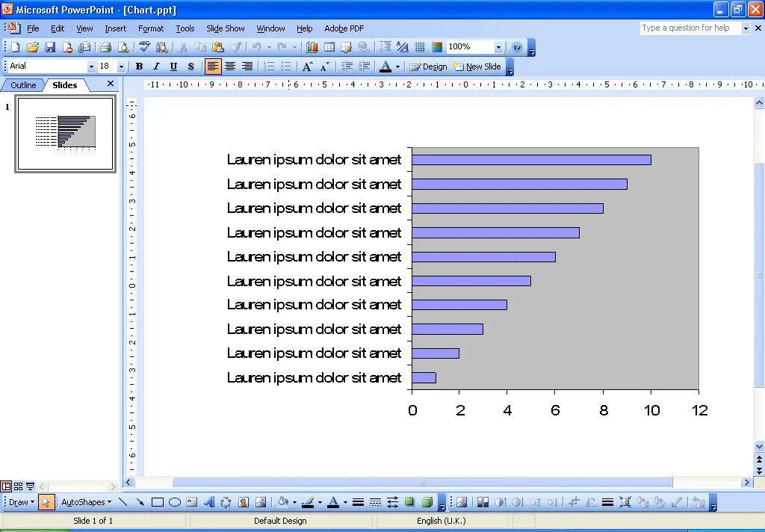Open the zoom percentage dropdown
Viewport: 765px width, 532px height.
click(x=498, y=47)
